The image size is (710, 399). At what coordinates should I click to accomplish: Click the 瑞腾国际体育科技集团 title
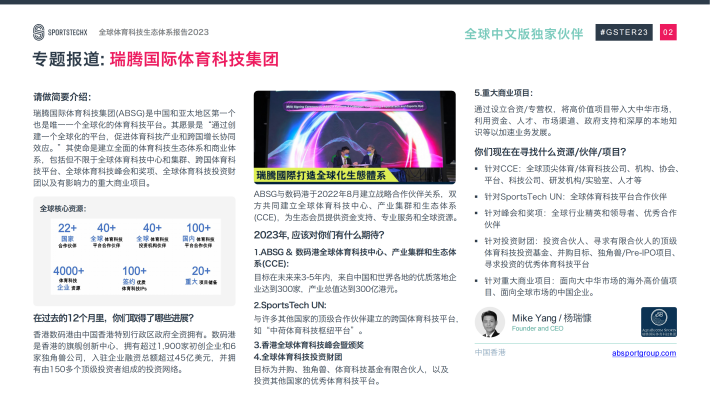pyautogui.click(x=194, y=59)
